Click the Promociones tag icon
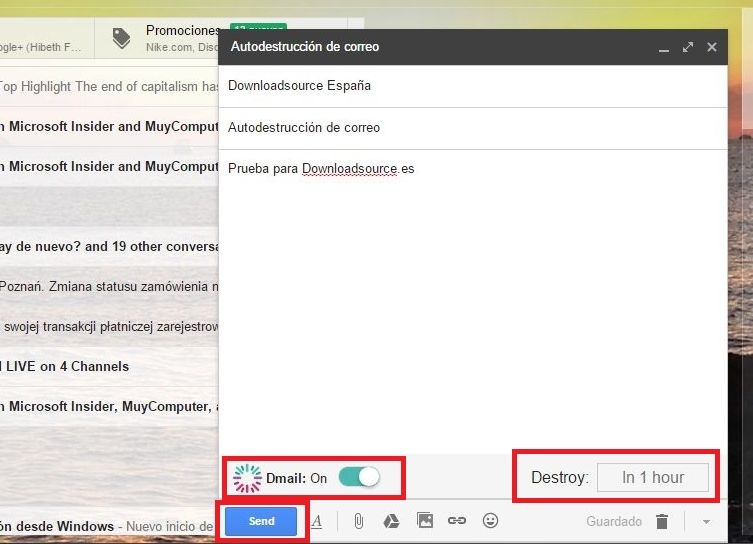Screen dimensions: 753x544 click(121, 38)
